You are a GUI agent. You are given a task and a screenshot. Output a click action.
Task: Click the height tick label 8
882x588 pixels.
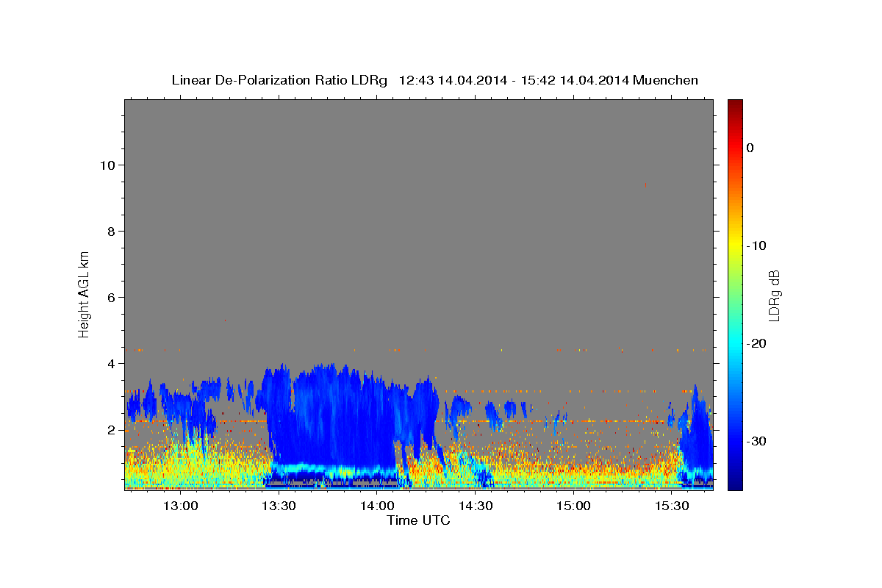coord(111,232)
